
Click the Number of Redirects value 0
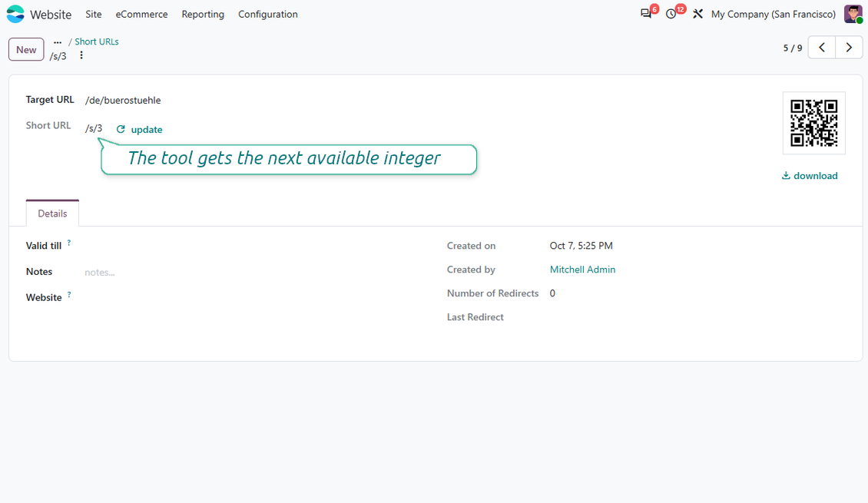click(x=552, y=293)
